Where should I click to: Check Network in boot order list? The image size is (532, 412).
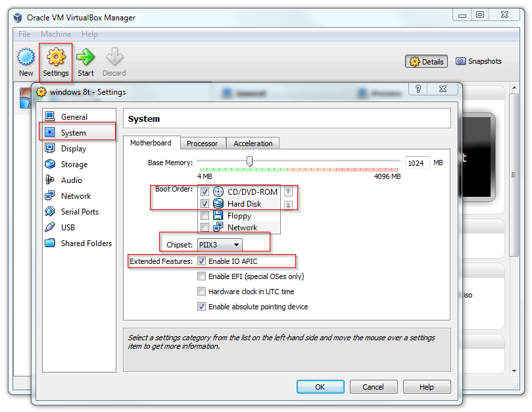tap(205, 228)
